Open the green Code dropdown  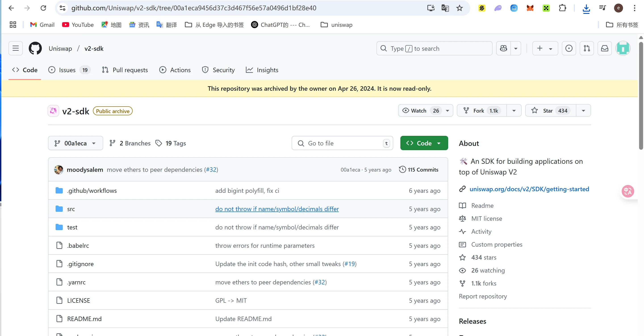pyautogui.click(x=424, y=143)
